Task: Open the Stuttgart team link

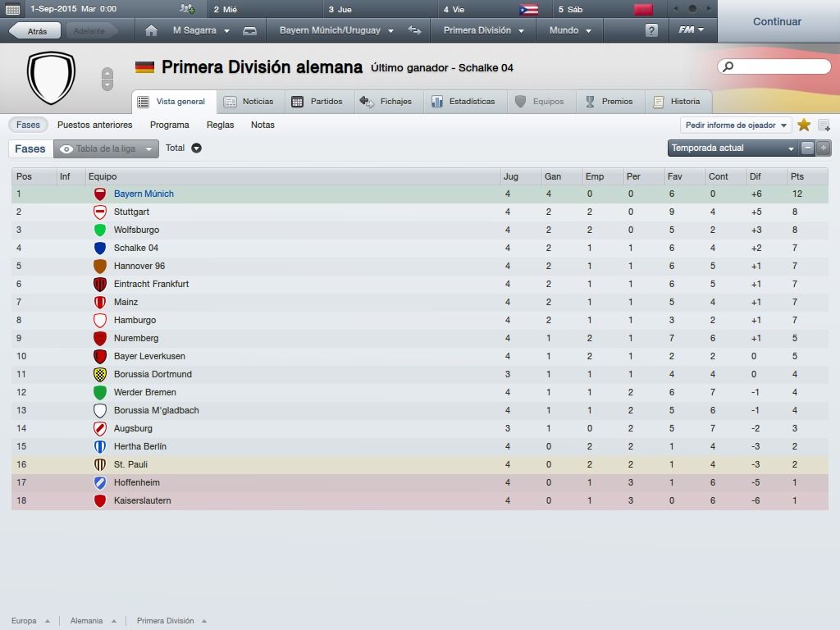Action: 131,212
